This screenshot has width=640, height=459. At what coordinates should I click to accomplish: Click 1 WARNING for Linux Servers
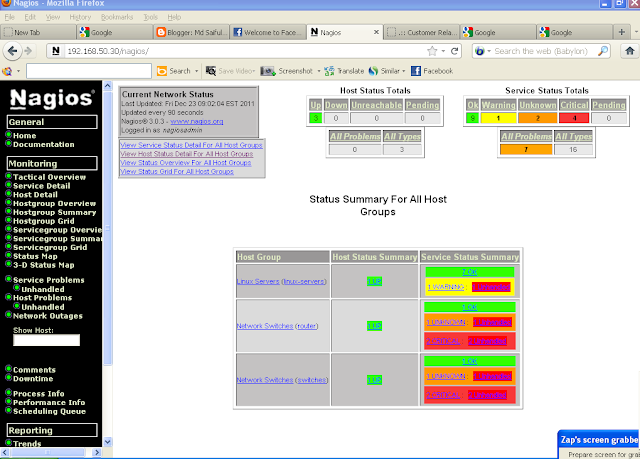click(x=446, y=287)
